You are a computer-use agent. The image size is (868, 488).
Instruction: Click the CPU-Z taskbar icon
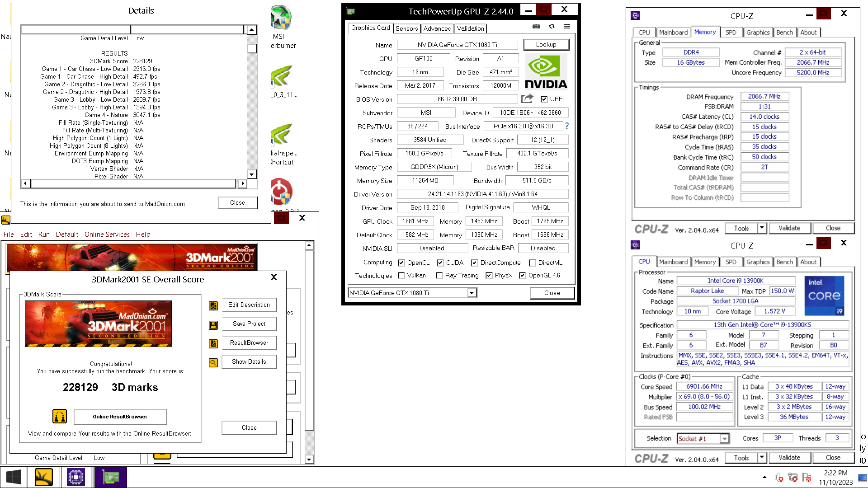point(75,477)
